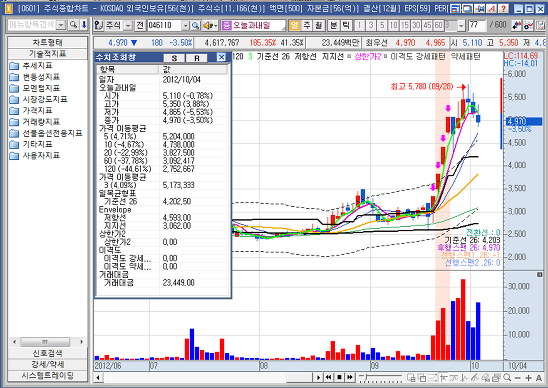Click the menu search magnifier icon
Viewport: 548px width, 388px height.
73,25
